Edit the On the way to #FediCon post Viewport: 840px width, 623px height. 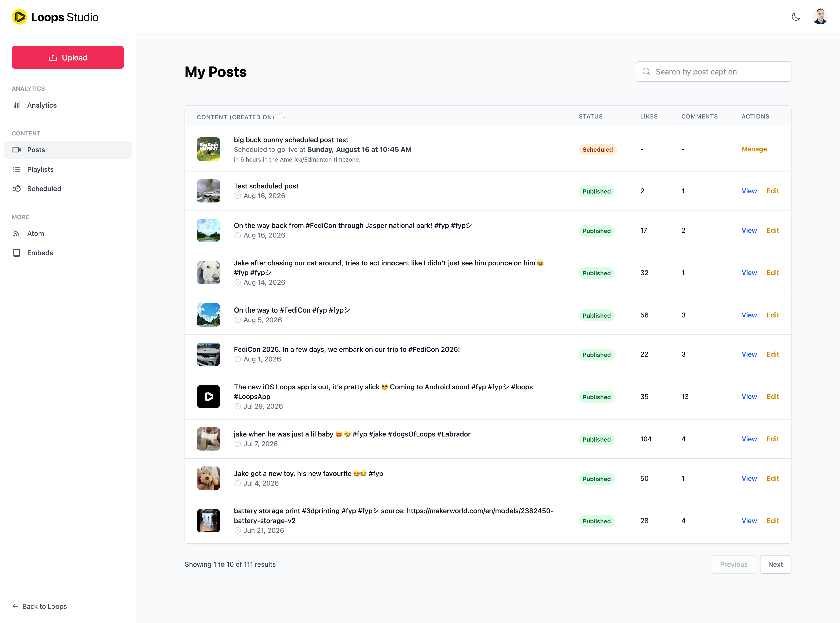772,315
